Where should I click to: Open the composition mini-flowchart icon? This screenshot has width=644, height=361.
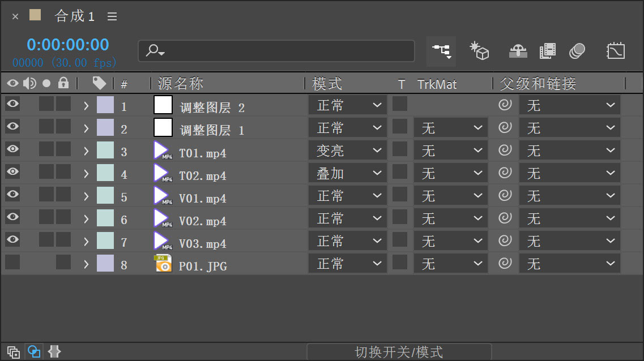441,51
